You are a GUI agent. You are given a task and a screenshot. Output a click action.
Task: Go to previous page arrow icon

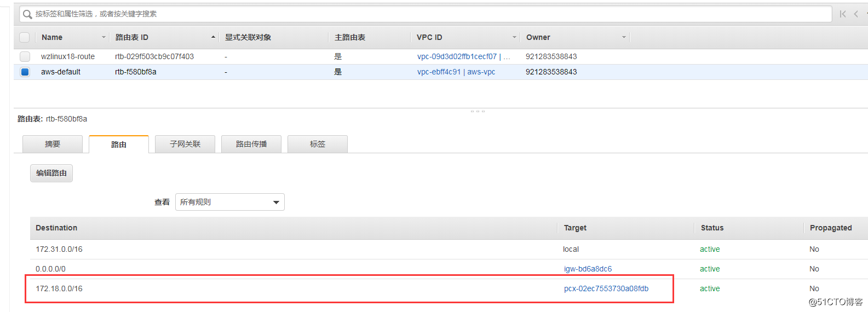pos(856,14)
